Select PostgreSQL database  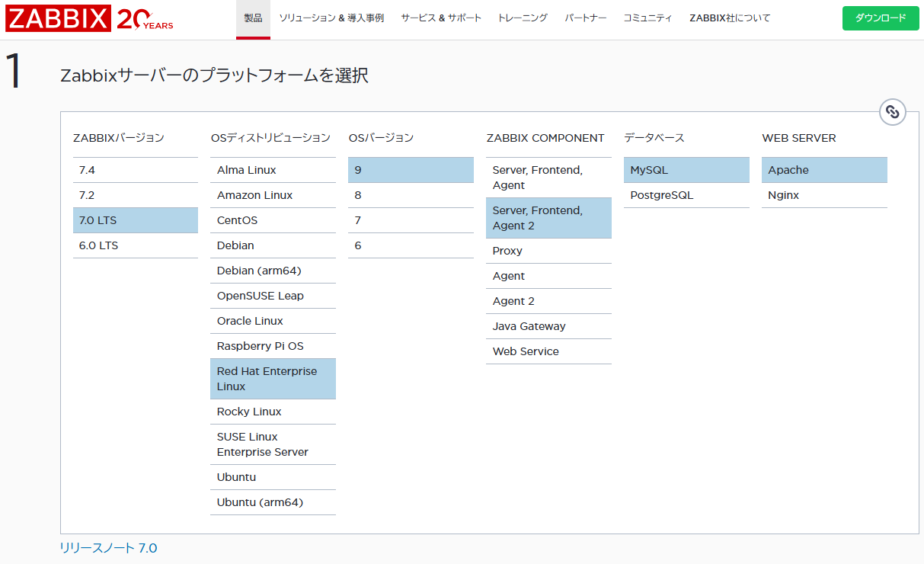pos(687,195)
